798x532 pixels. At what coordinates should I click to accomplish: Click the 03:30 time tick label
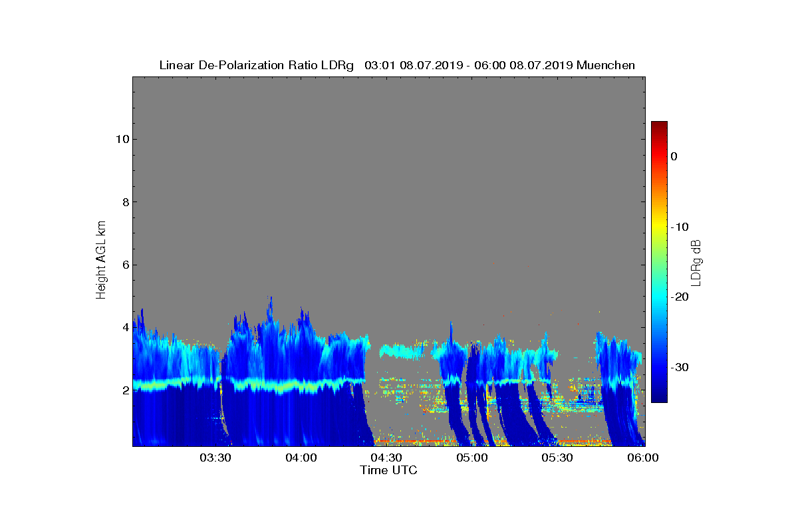coord(215,458)
